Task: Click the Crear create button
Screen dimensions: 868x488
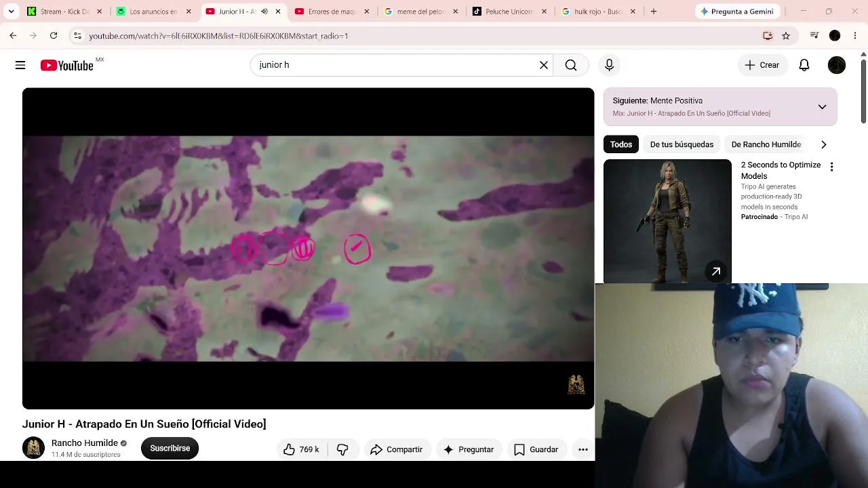Action: [762, 65]
